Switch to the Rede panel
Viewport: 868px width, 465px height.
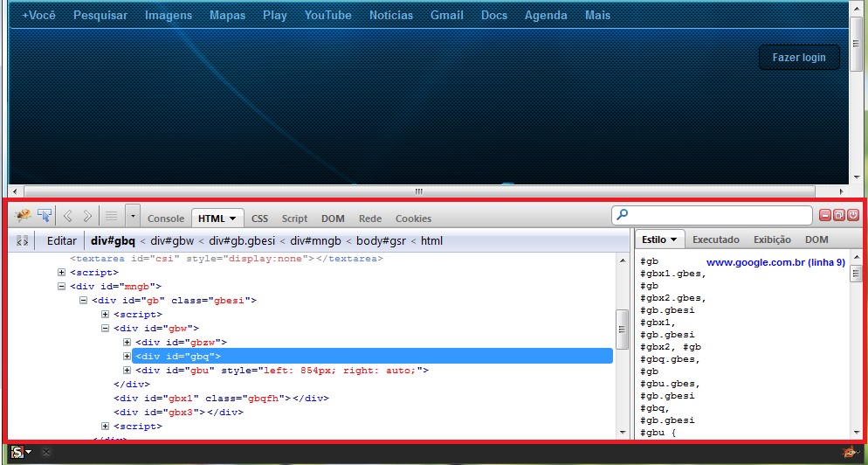tap(370, 219)
